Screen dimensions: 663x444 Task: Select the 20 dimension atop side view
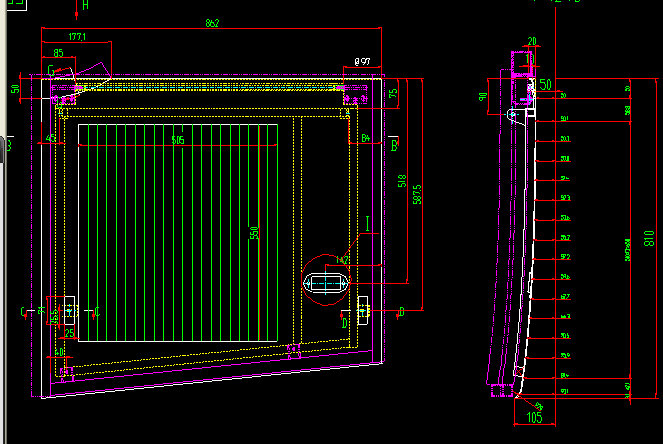tap(531, 42)
